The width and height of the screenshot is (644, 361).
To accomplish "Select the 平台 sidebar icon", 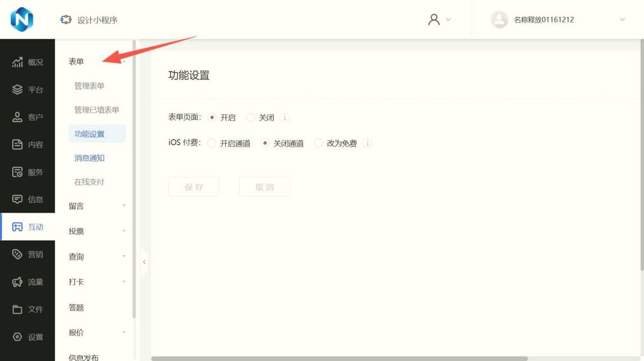I will [27, 89].
